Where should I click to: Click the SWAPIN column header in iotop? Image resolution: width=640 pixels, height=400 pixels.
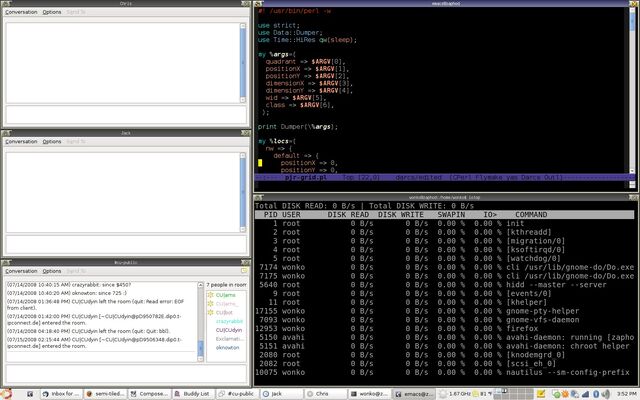coord(451,215)
